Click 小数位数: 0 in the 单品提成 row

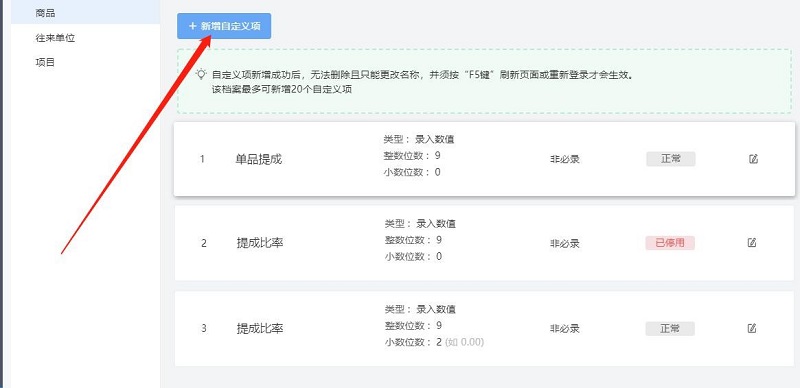click(x=412, y=172)
